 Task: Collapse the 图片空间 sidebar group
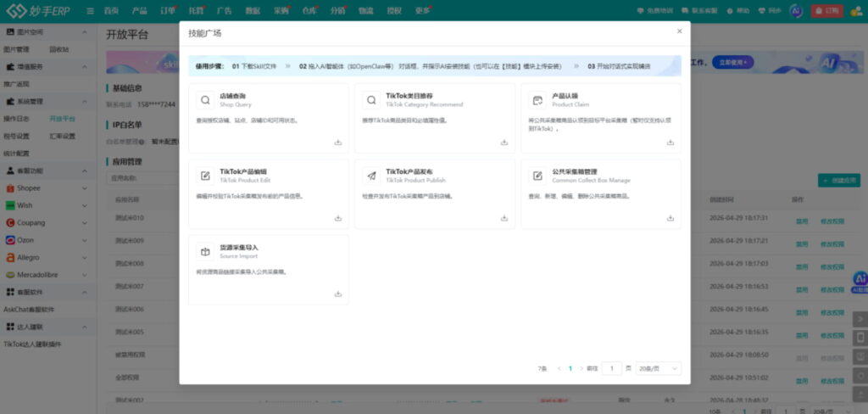click(85, 32)
